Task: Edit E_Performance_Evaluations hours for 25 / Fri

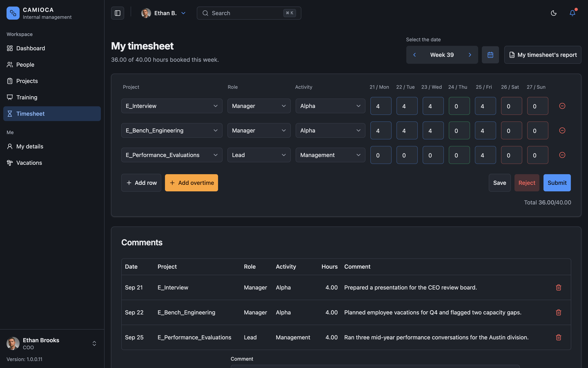Action: click(x=485, y=155)
